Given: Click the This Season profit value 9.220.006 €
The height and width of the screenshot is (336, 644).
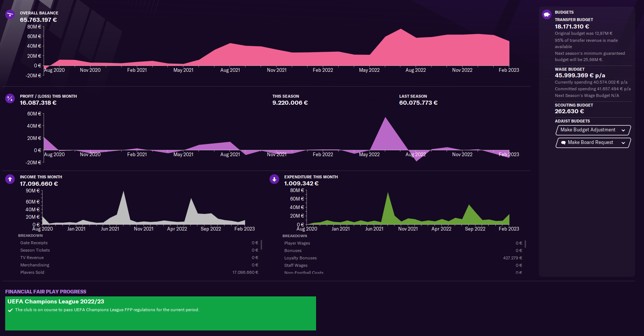Looking at the screenshot, I should point(290,103).
